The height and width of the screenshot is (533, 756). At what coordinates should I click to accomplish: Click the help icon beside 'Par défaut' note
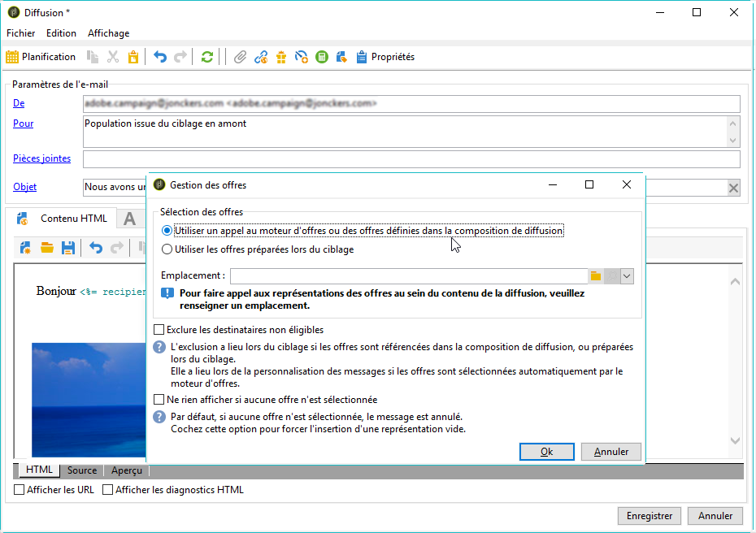coord(159,417)
